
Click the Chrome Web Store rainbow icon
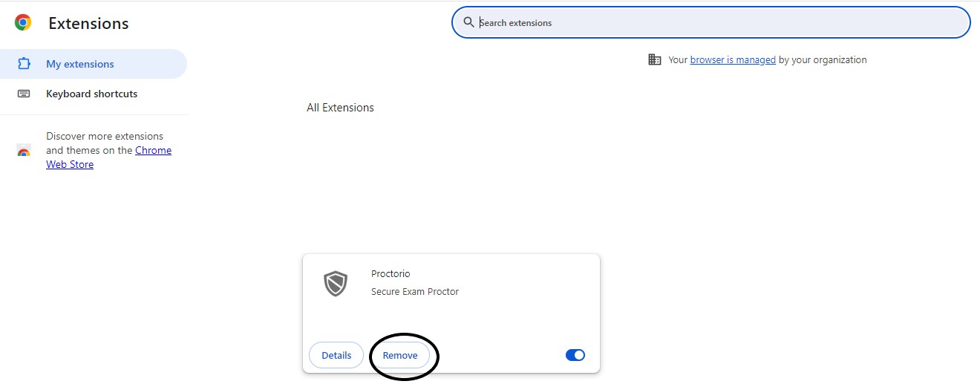click(24, 151)
